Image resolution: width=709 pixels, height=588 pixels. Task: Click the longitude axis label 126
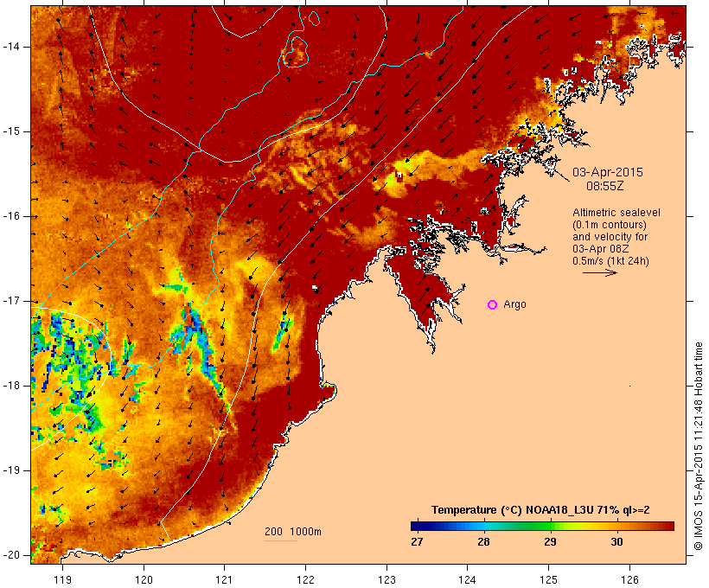pyautogui.click(x=629, y=580)
